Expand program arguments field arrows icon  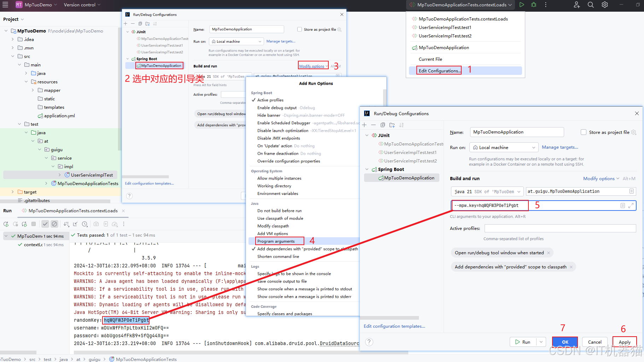[631, 206]
